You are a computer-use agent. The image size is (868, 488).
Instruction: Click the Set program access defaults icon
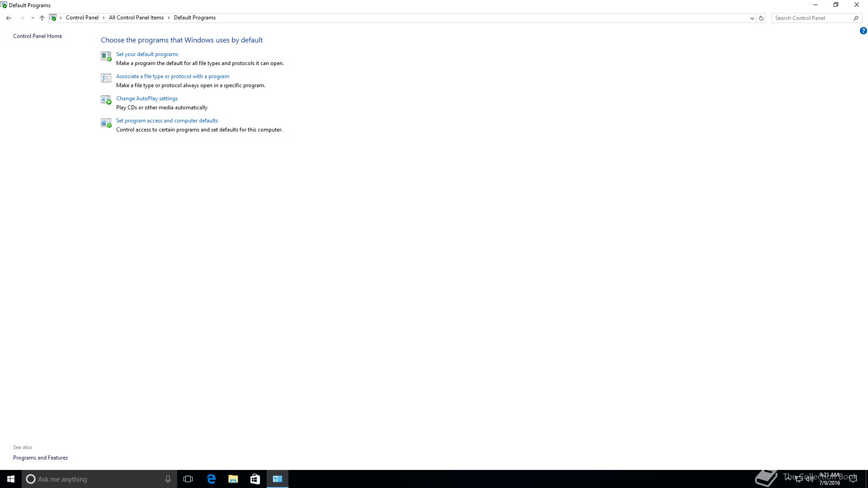(x=106, y=122)
